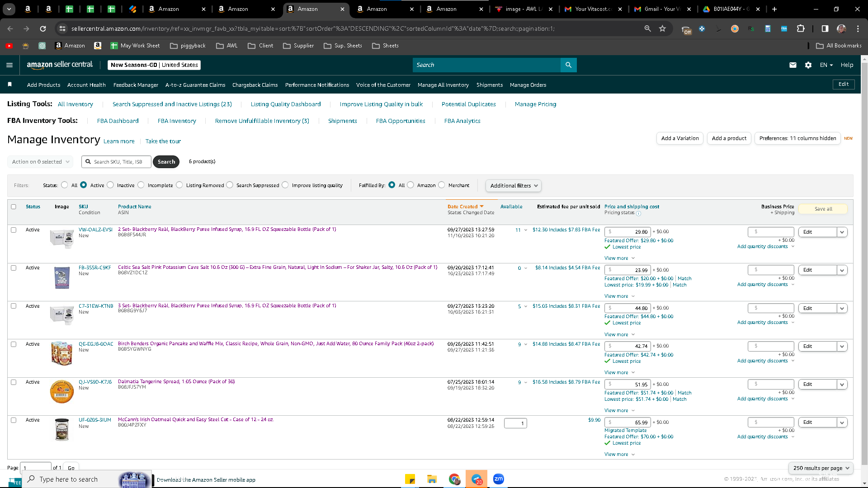The image size is (868, 488).
Task: Open the Chrome icon in taskbar
Action: (454, 479)
